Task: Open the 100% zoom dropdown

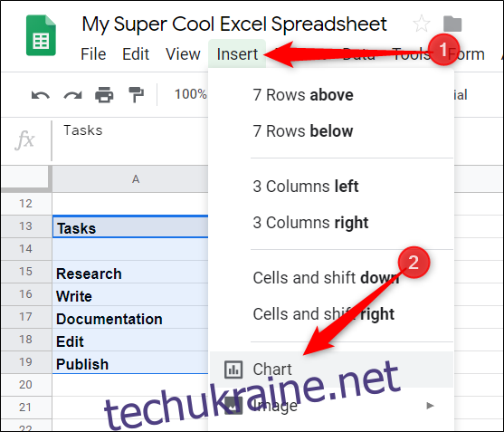Action: (190, 94)
